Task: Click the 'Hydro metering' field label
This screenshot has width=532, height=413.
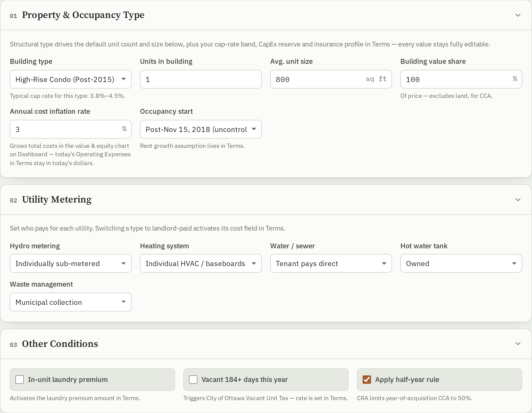Action: 35,246
